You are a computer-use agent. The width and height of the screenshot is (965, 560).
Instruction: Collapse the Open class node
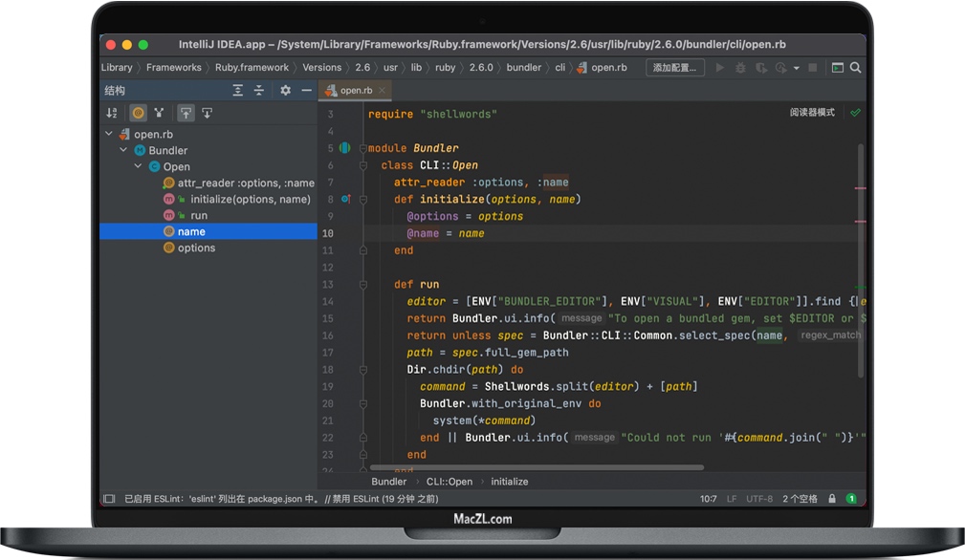tap(136, 166)
